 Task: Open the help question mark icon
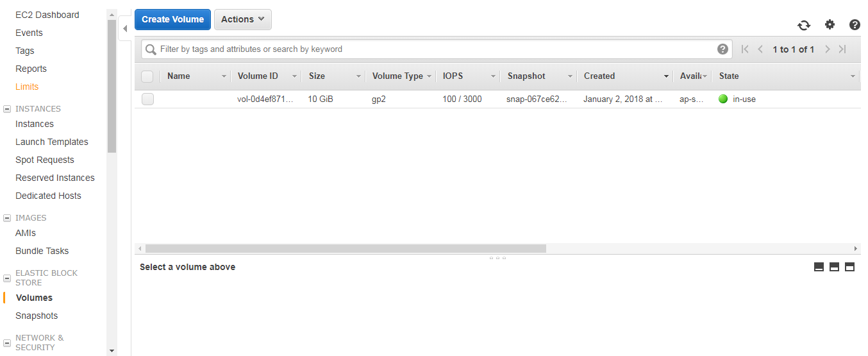(855, 25)
